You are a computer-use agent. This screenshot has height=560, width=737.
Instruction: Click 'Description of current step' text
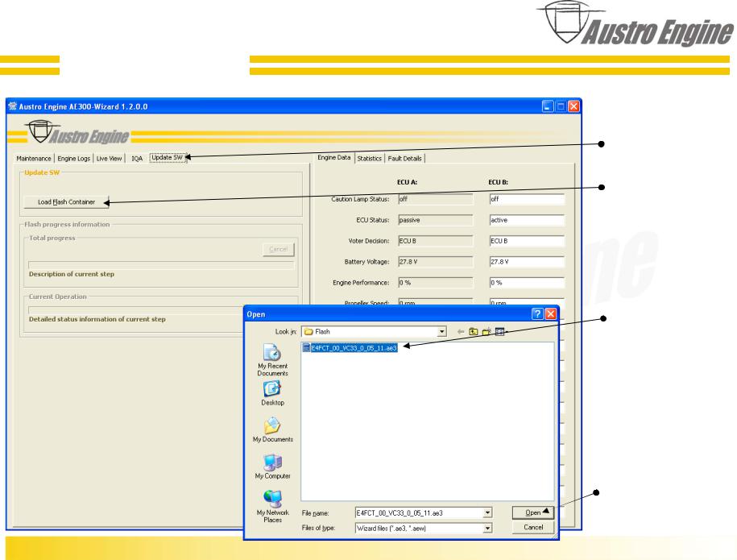72,274
